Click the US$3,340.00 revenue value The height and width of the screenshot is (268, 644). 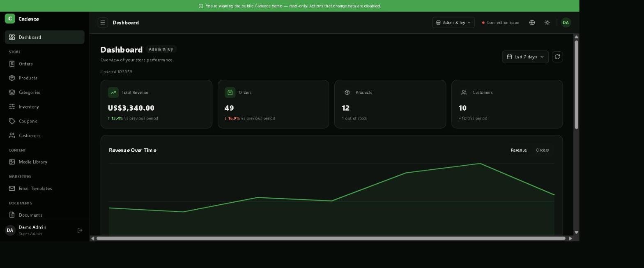point(131,108)
